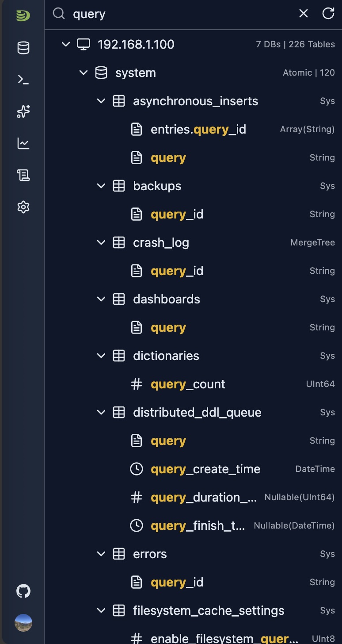Launch the AI assistant sparkle icon
Screen dimensions: 342x644
pos(23,111)
